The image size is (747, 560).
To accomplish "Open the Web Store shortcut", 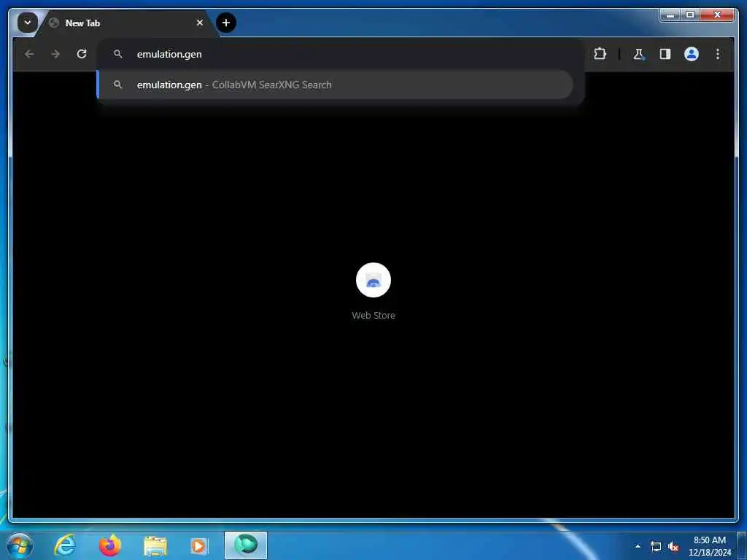I will point(373,280).
